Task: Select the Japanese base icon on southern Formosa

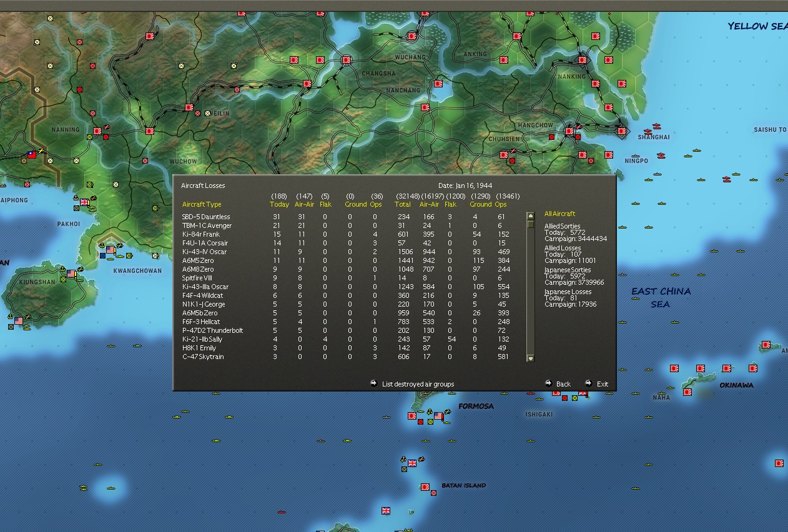Action: click(x=412, y=415)
